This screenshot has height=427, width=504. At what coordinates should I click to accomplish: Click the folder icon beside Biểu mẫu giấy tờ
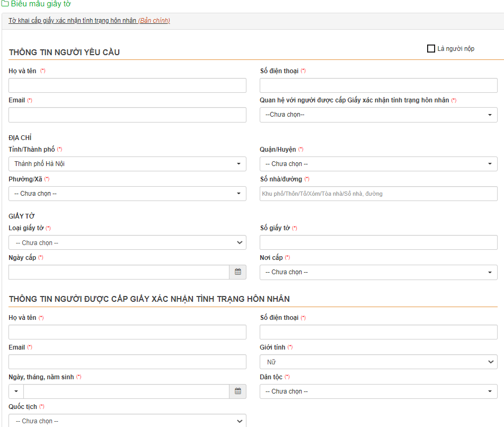pos(5,4)
